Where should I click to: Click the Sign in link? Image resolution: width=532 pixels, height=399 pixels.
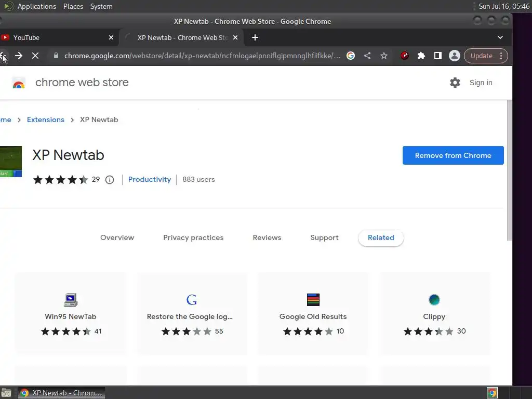(x=481, y=83)
